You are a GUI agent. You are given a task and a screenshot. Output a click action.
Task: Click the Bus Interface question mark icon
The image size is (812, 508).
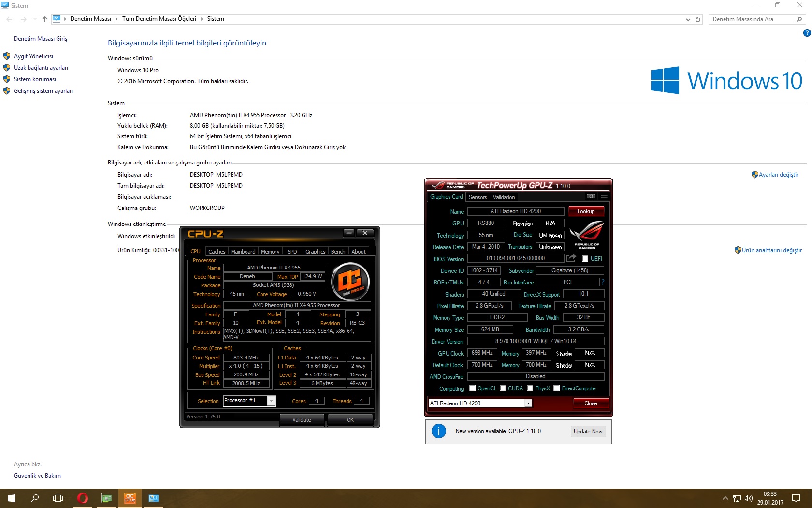click(x=603, y=282)
